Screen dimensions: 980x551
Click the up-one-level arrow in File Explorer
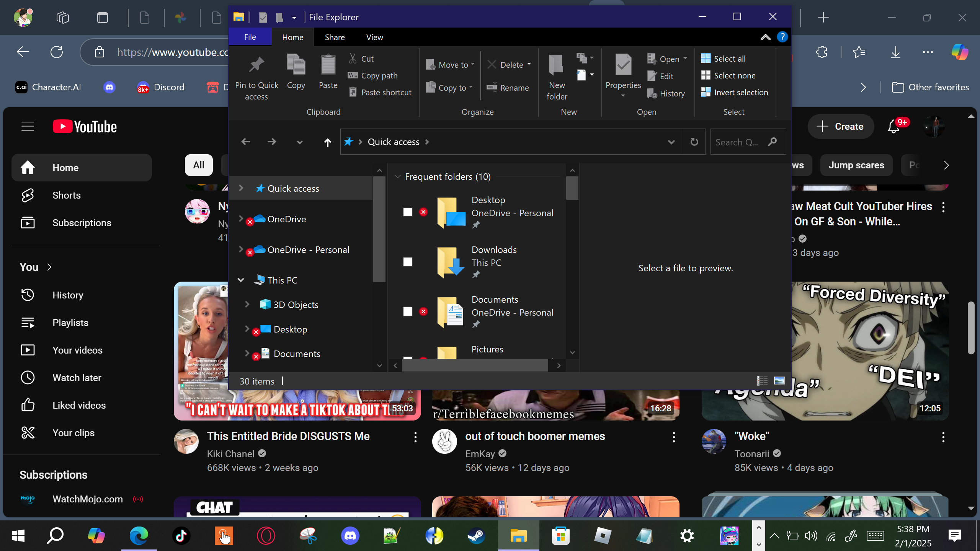pos(327,142)
